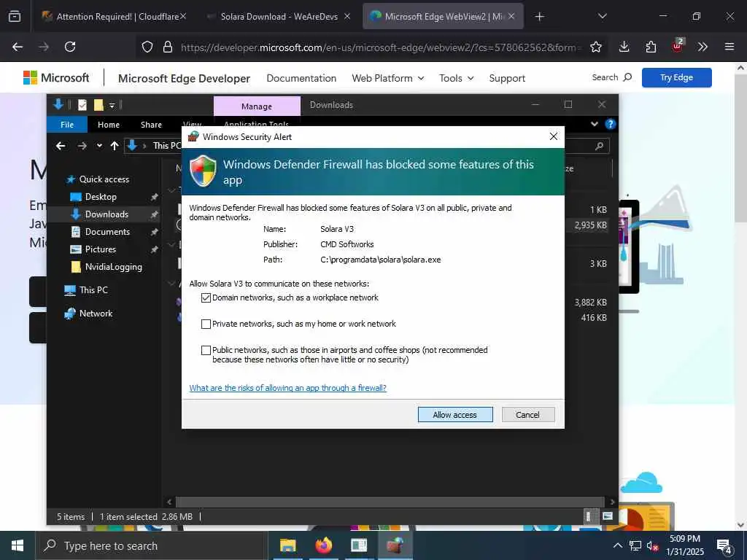Open the firewall risks help link
The width and height of the screenshot is (747, 560).
(287, 388)
